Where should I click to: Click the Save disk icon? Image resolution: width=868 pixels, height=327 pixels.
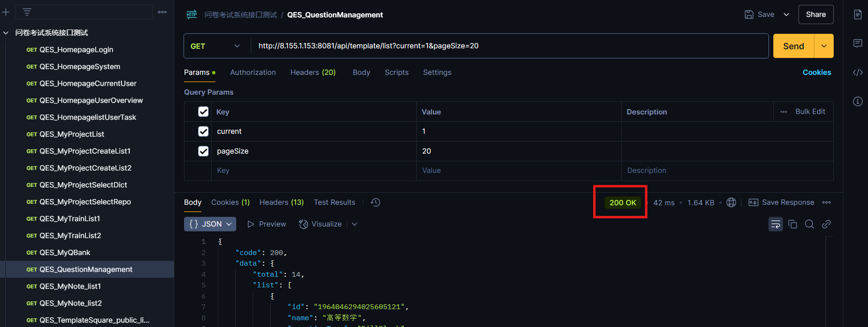pyautogui.click(x=749, y=14)
